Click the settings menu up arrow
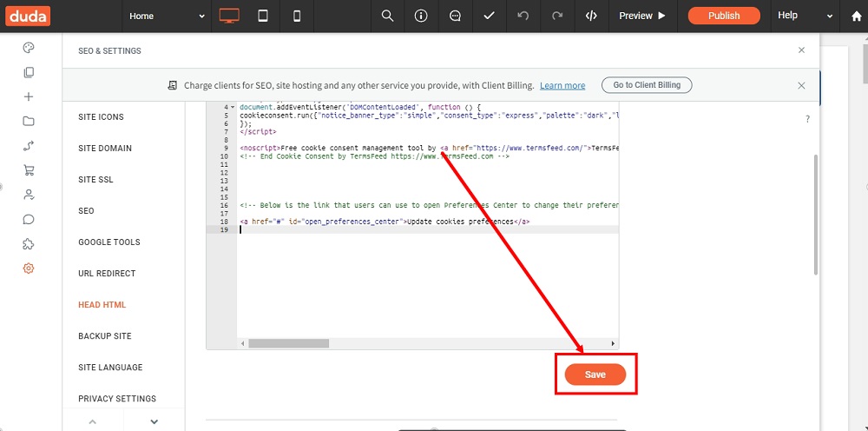Viewport: 868px width, 431px height. pyautogui.click(x=93, y=421)
